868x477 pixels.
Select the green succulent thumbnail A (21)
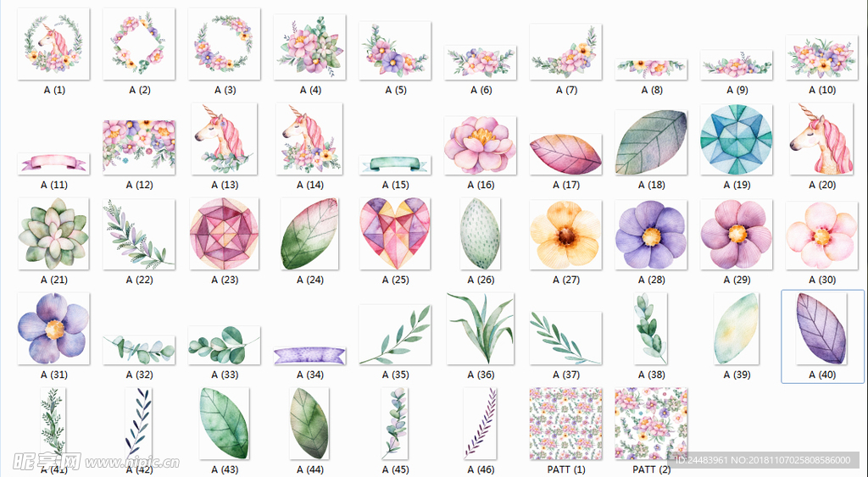point(53,234)
